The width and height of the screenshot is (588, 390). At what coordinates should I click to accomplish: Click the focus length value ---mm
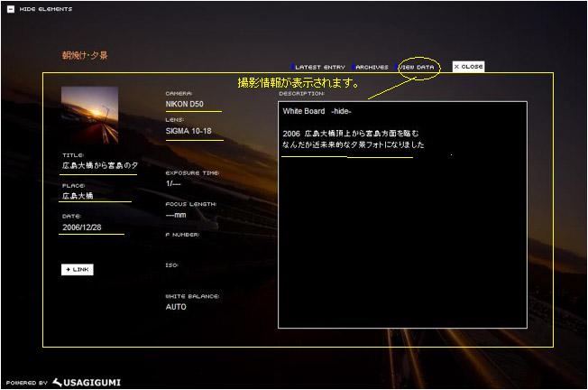pyautogui.click(x=176, y=215)
